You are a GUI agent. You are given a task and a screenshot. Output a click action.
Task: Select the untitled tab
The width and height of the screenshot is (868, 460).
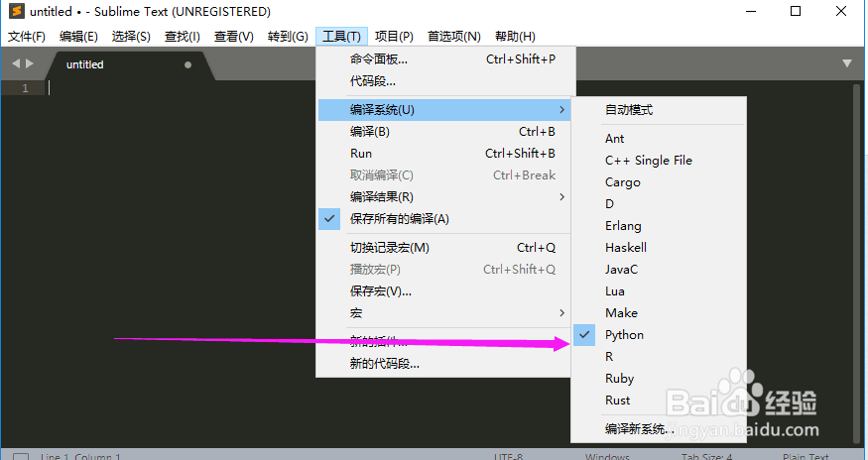(x=130, y=64)
